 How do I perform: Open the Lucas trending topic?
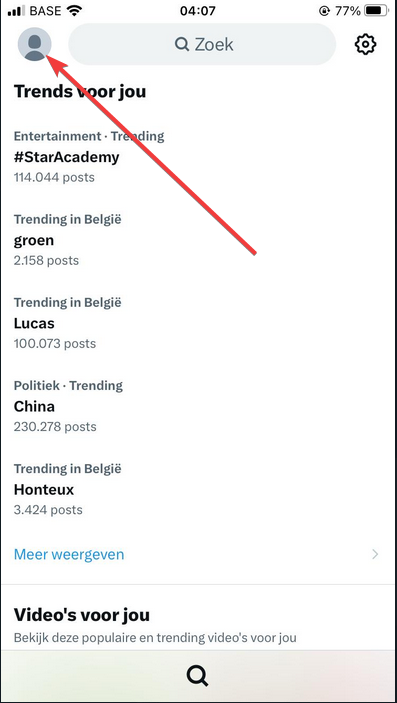tap(198, 323)
